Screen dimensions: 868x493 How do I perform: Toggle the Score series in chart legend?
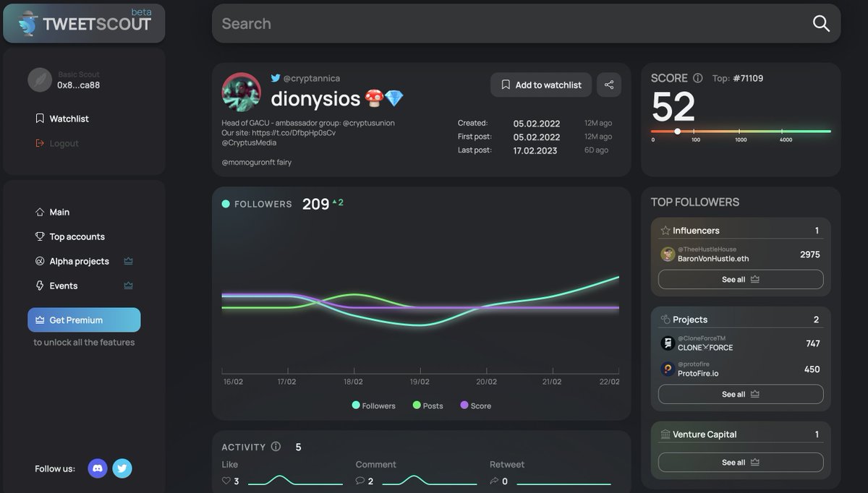click(x=476, y=406)
